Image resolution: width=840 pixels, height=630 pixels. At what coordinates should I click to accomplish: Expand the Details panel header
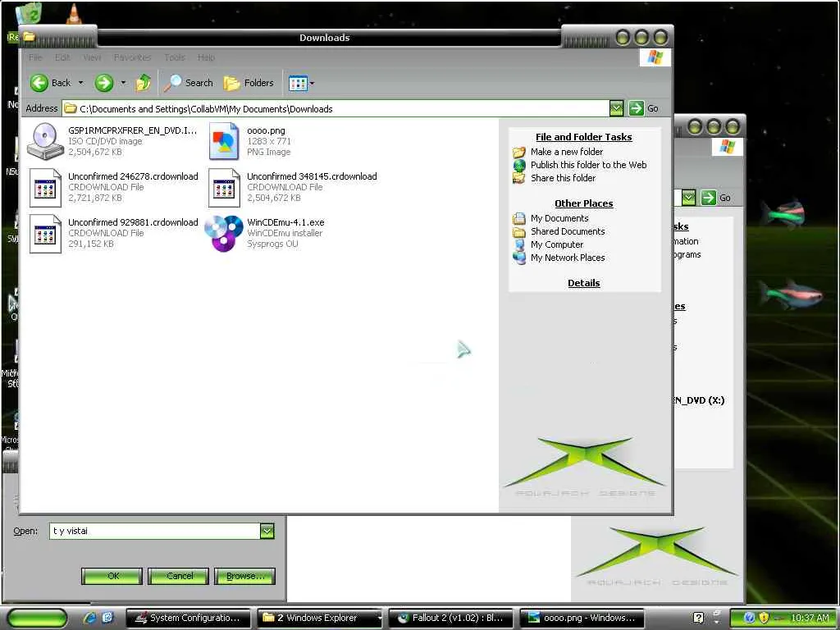pos(583,283)
